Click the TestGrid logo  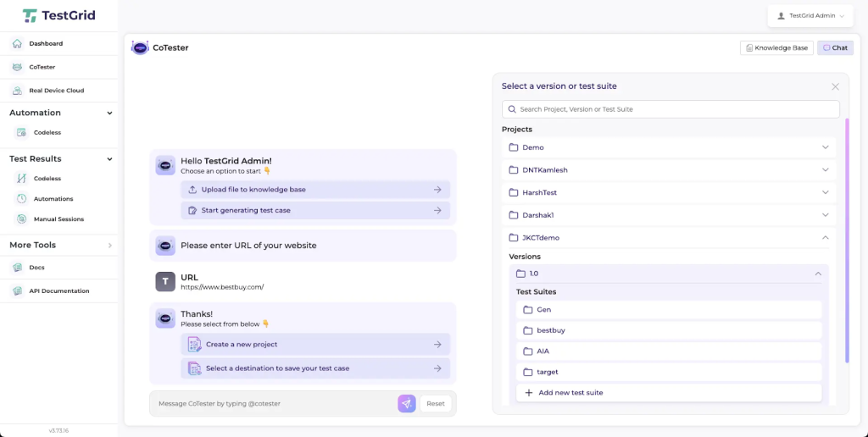click(58, 15)
